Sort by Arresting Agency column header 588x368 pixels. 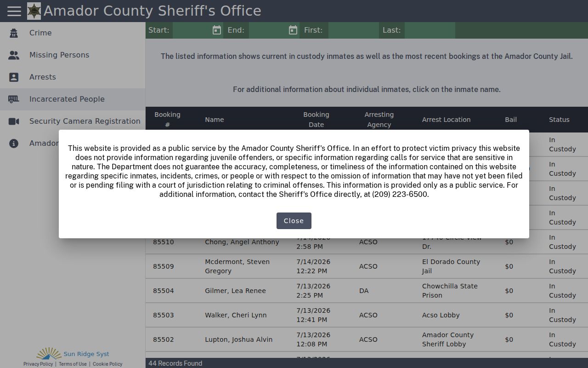pos(379,120)
